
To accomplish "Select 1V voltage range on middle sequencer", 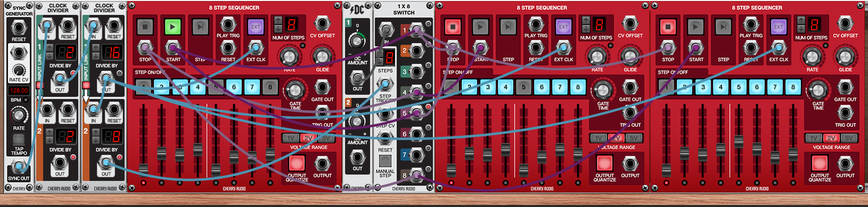I will point(599,138).
